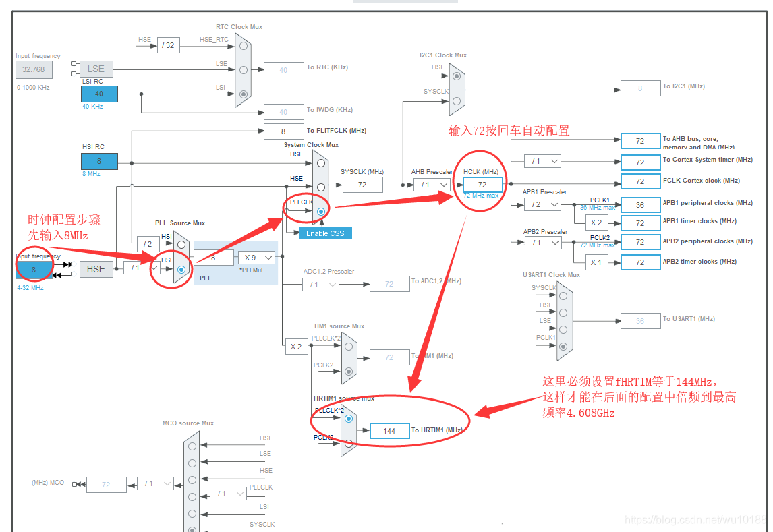This screenshot has height=532, width=773.
Task: Open ADC1,2 Prescaler dropdown
Action: click(x=320, y=285)
